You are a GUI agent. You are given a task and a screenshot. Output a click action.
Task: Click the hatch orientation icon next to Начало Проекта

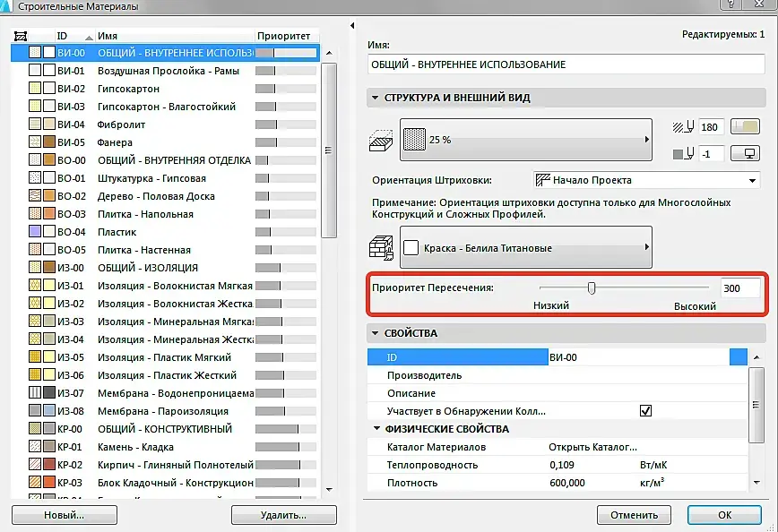543,180
